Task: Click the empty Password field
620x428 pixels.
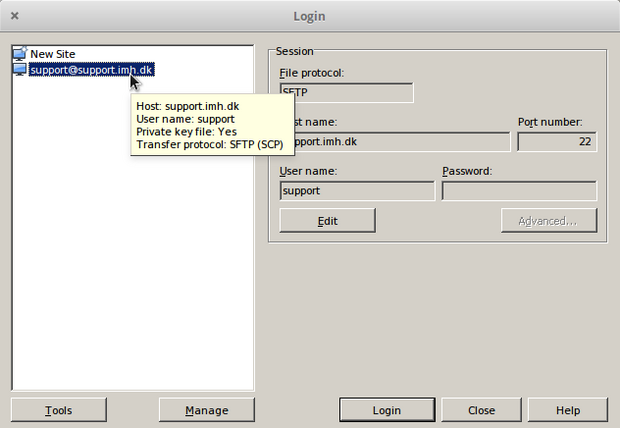Action: pos(518,190)
